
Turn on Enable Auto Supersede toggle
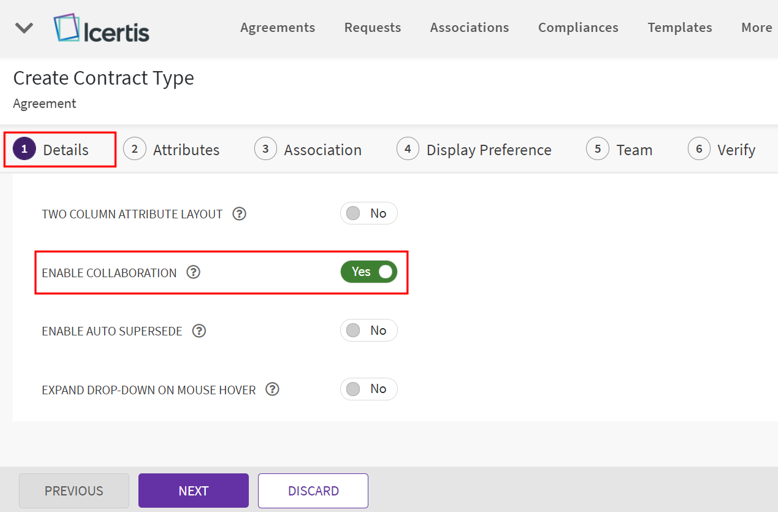[368, 330]
